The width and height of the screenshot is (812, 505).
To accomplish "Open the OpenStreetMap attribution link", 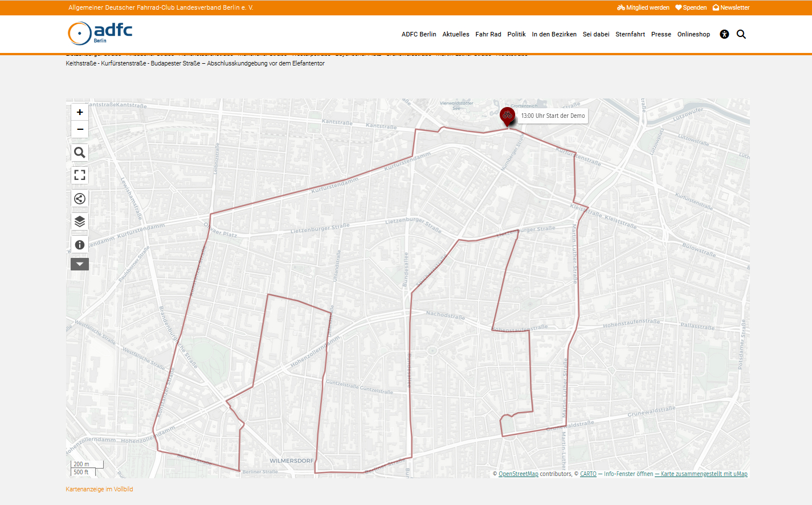I will click(x=518, y=474).
